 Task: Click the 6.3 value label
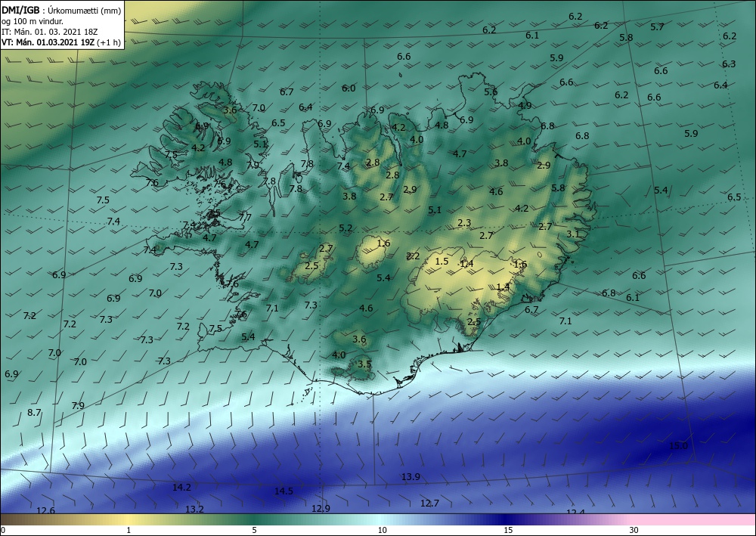pyautogui.click(x=729, y=64)
